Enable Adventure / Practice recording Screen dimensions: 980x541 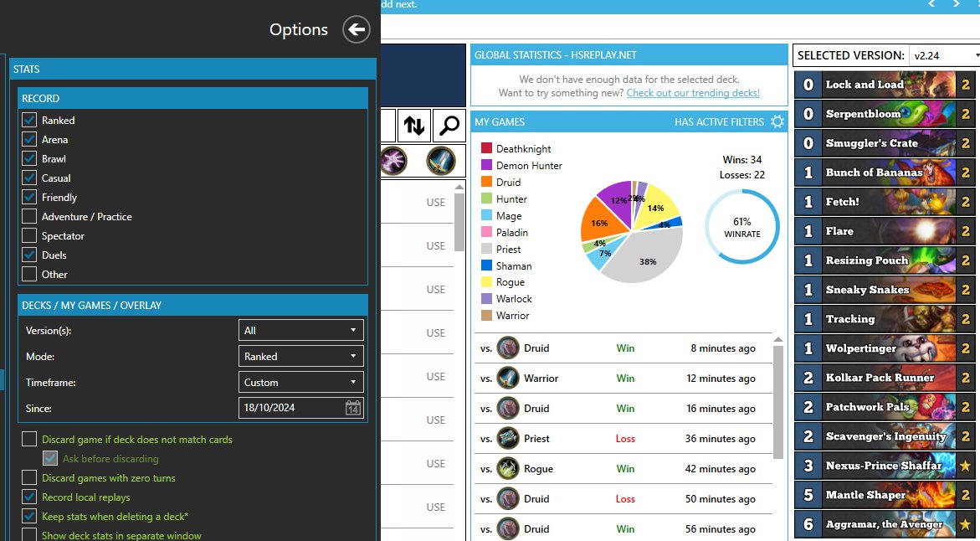coord(29,216)
